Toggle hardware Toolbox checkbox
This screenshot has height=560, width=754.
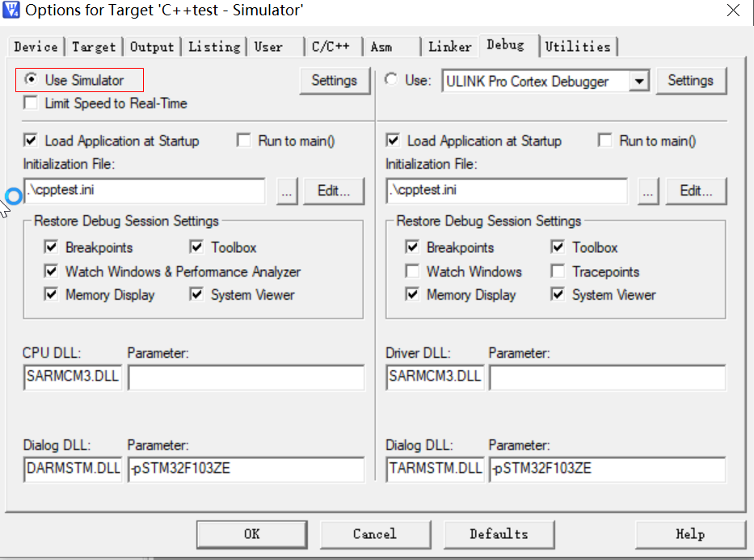click(x=558, y=247)
